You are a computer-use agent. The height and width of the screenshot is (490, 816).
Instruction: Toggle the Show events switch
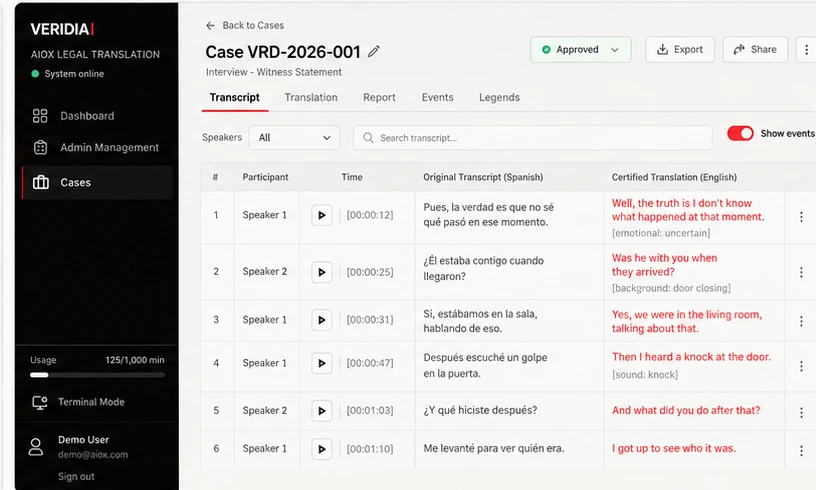(x=740, y=134)
